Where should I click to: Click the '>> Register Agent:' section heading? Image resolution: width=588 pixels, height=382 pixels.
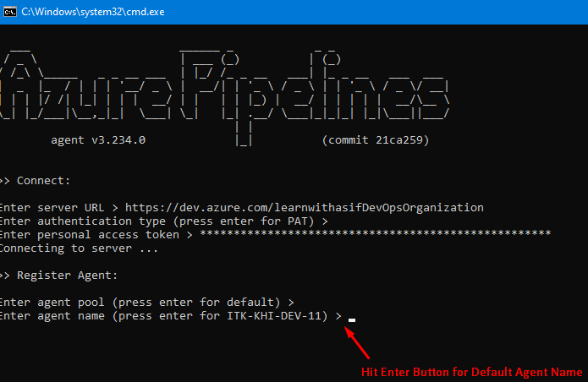click(61, 275)
